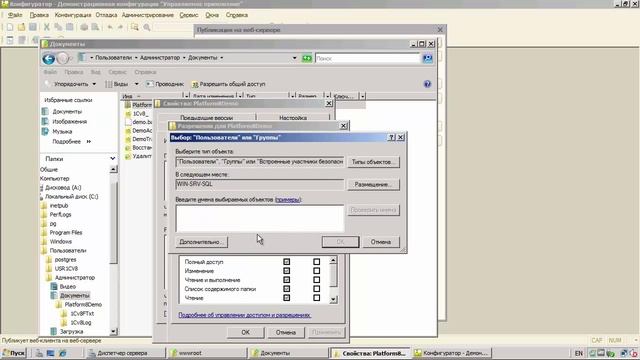Open the Отладка menu
Viewport: 640px width, 360px height.
106,15
